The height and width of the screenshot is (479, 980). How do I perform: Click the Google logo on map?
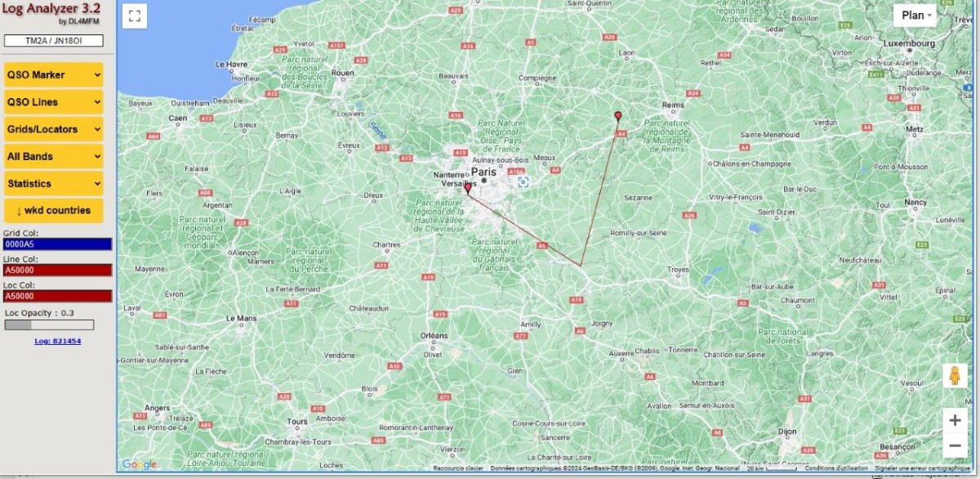click(x=140, y=464)
